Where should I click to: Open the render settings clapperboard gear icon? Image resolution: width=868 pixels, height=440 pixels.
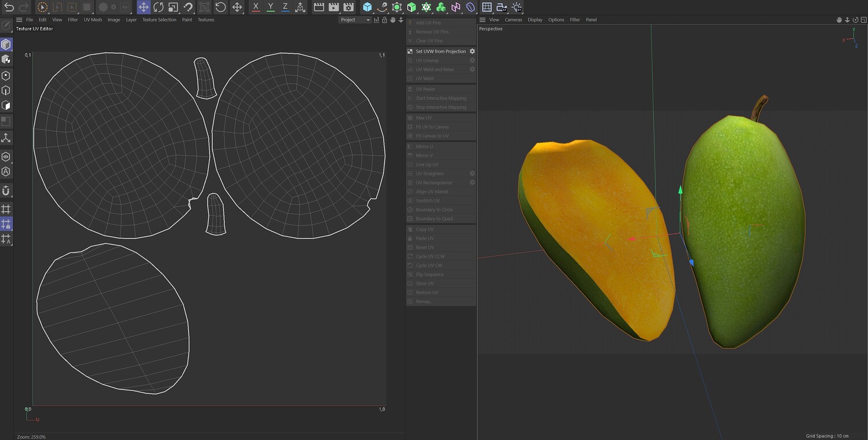pos(348,8)
